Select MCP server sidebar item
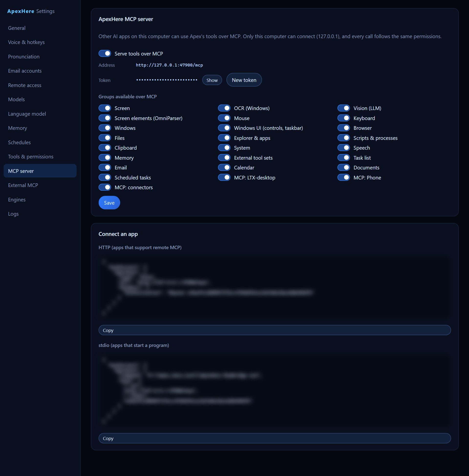Viewport: 469px width, 476px height. (40, 171)
